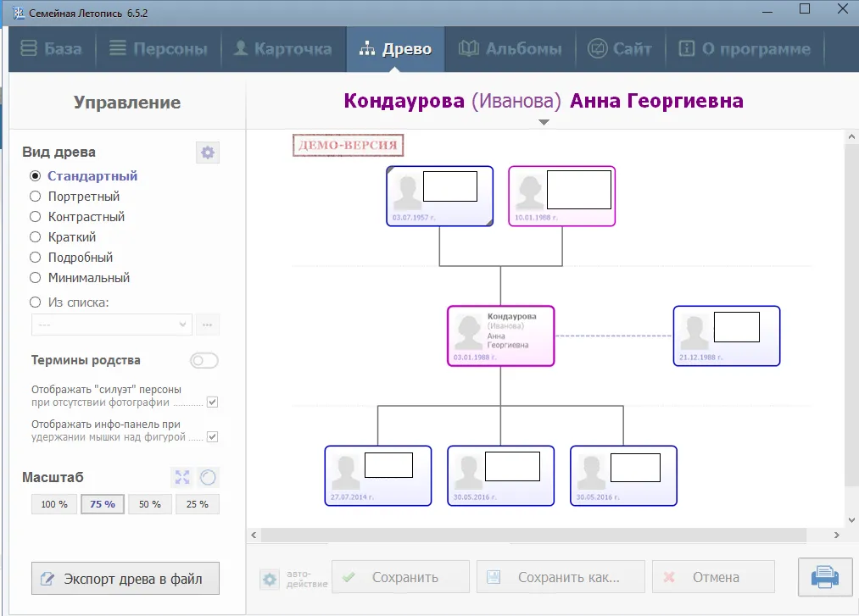Viewport: 859px width, 616px height.
Task: Click the fit-to-screen scale icon
Action: click(182, 477)
